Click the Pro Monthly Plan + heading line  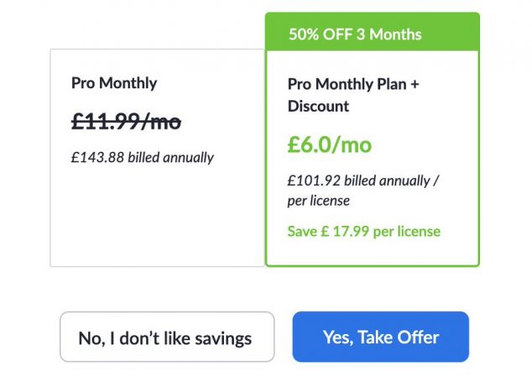point(351,84)
